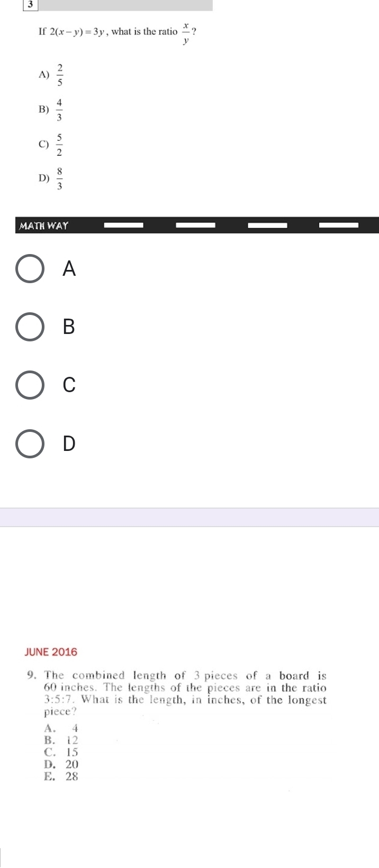Screen dimensions: 379x868
Task: Click printed choice D) 8/3
Action: 51,178
